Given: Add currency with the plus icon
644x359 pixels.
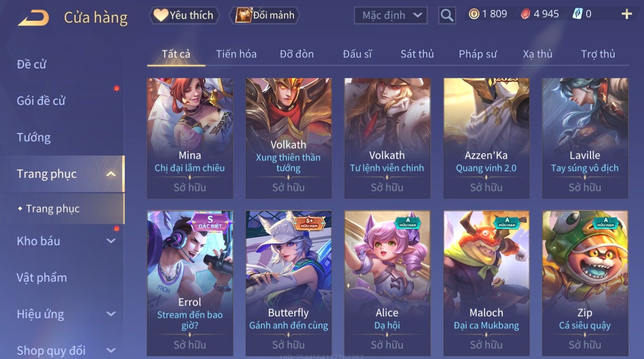Looking at the screenshot, I should 626,14.
